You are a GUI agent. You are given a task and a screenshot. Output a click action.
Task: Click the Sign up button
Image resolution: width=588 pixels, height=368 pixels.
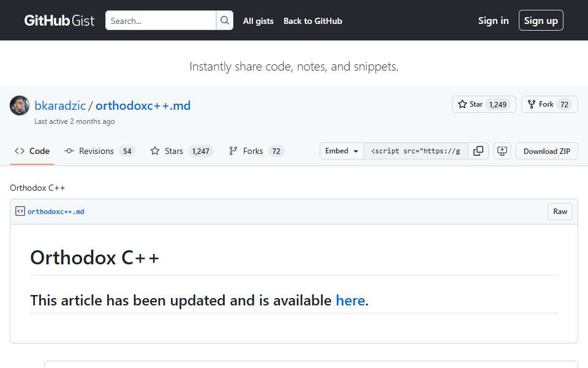coord(541,21)
